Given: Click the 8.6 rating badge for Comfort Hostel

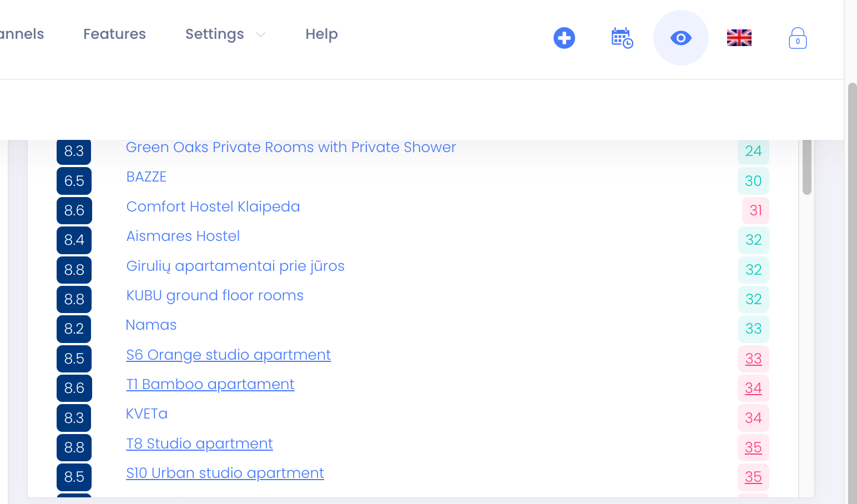Looking at the screenshot, I should (74, 210).
